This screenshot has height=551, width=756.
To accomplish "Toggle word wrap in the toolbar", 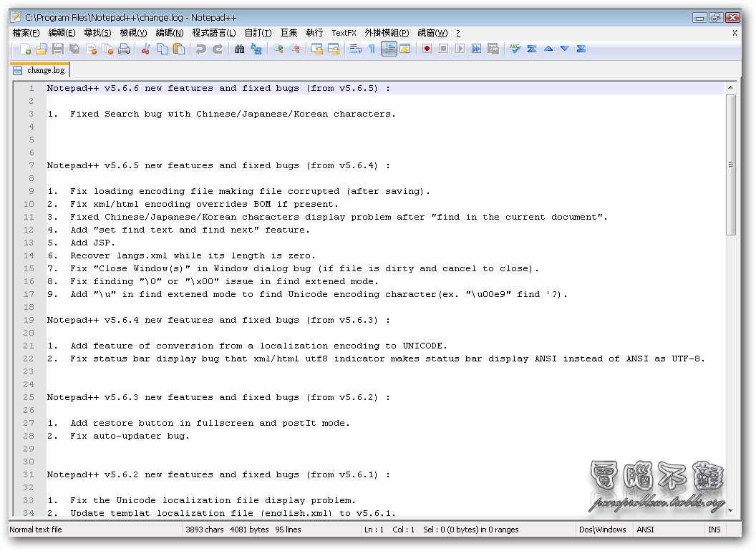I will (355, 49).
